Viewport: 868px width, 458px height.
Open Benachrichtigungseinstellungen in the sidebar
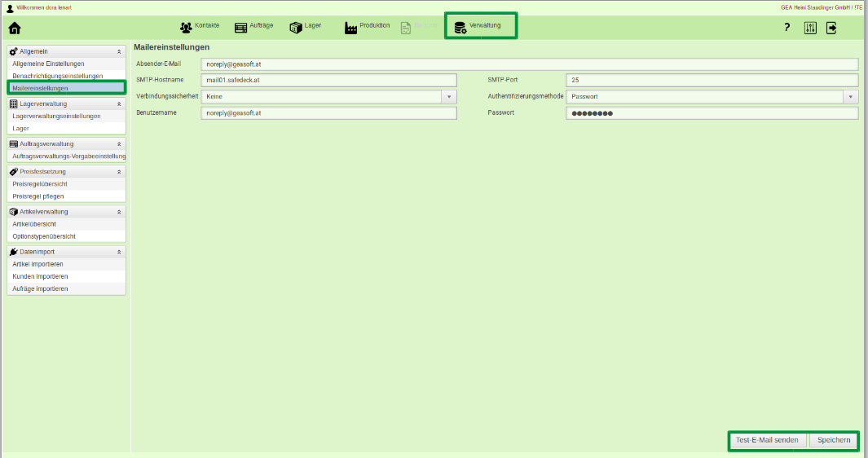pos(57,76)
